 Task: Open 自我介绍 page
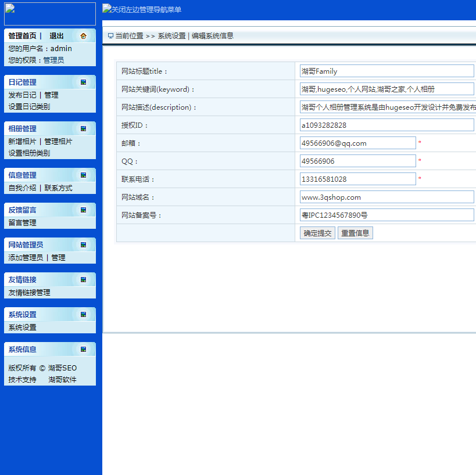[x=22, y=188]
